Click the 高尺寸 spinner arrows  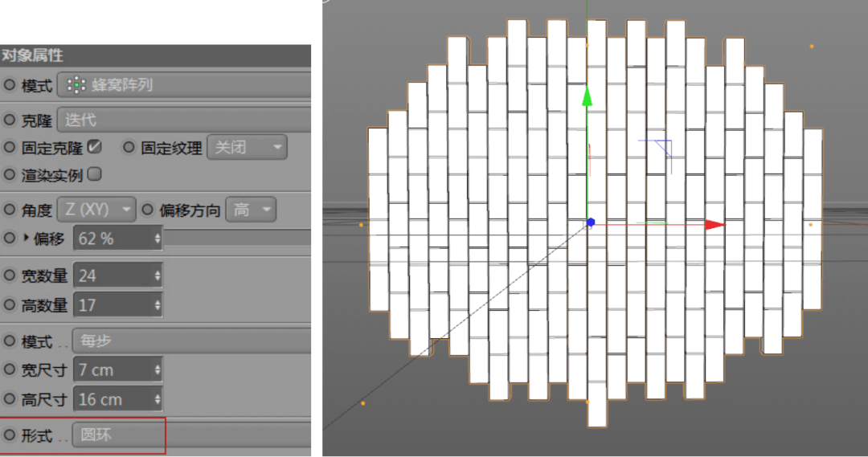point(158,399)
